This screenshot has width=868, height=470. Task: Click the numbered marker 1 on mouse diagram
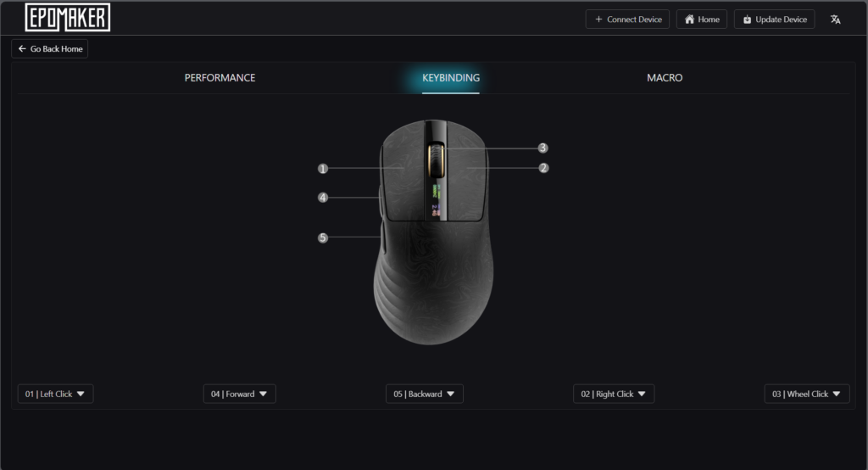click(x=323, y=169)
